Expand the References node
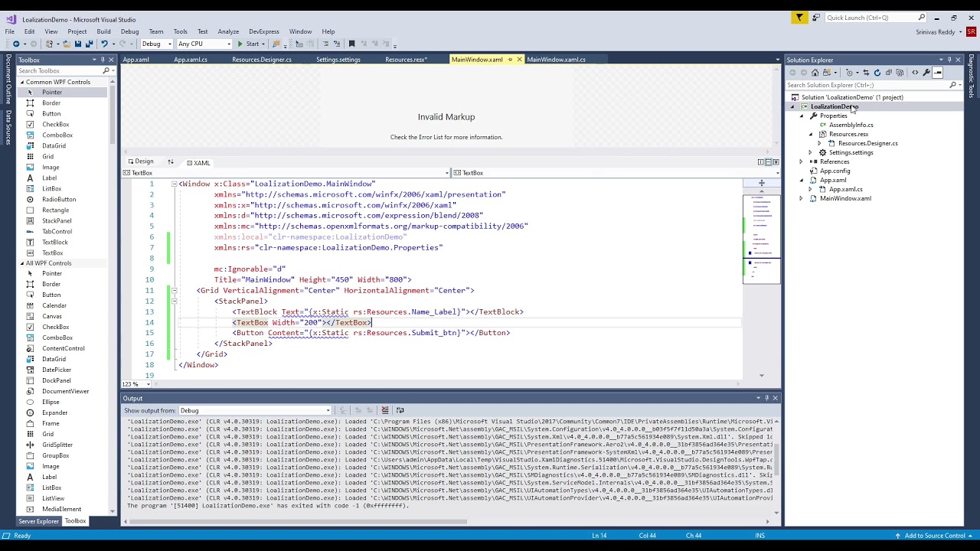This screenshot has width=980, height=551. 802,162
